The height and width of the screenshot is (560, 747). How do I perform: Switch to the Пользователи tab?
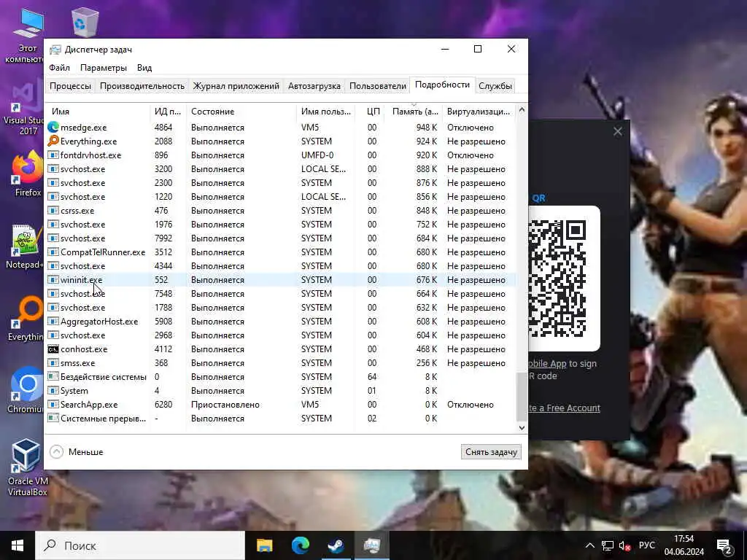(x=378, y=86)
